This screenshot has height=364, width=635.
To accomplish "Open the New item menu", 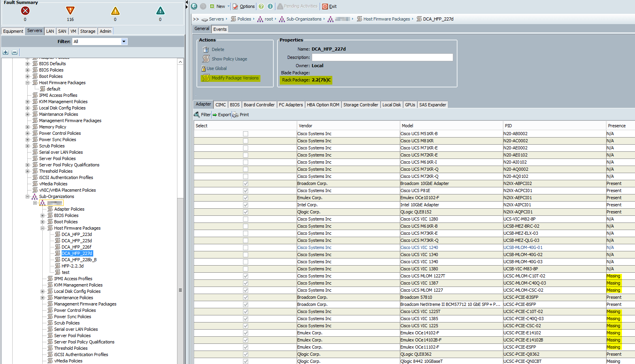I will (x=220, y=6).
